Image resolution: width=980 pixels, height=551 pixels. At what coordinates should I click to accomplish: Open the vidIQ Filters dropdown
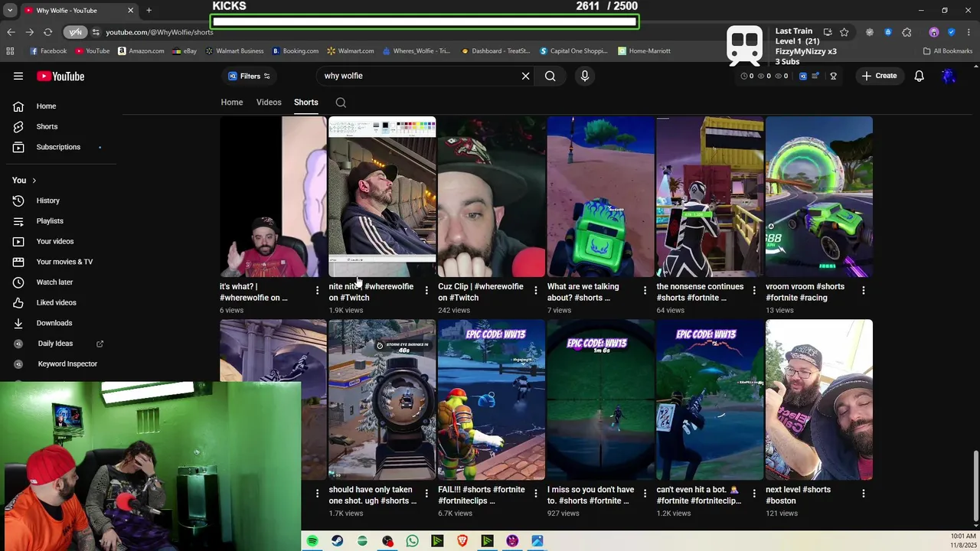[x=249, y=76]
